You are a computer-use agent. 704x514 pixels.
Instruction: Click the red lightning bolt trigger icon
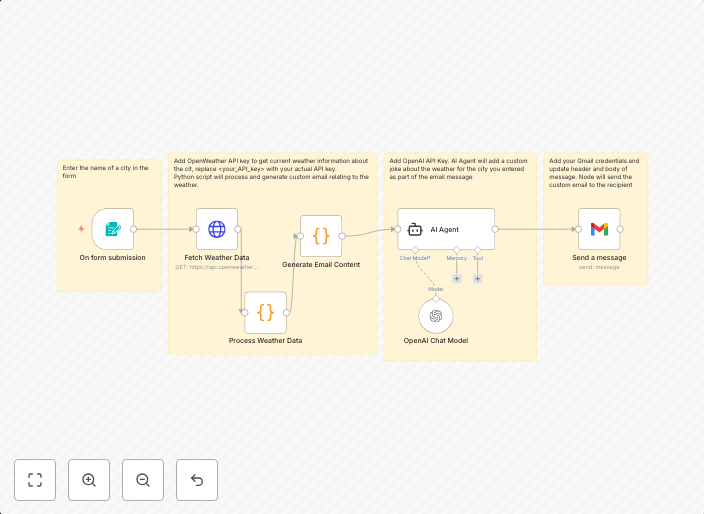(x=82, y=229)
